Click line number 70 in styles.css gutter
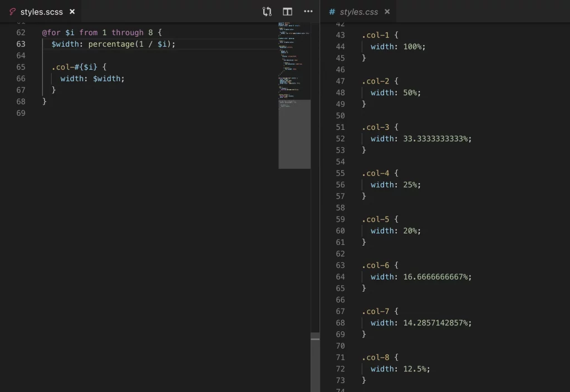This screenshot has height=392, width=570. pyautogui.click(x=340, y=346)
